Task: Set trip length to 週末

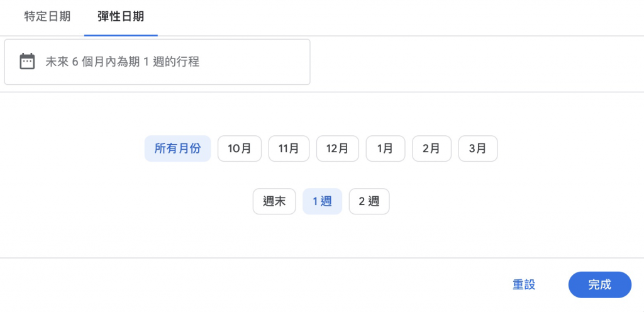Action: (x=274, y=202)
